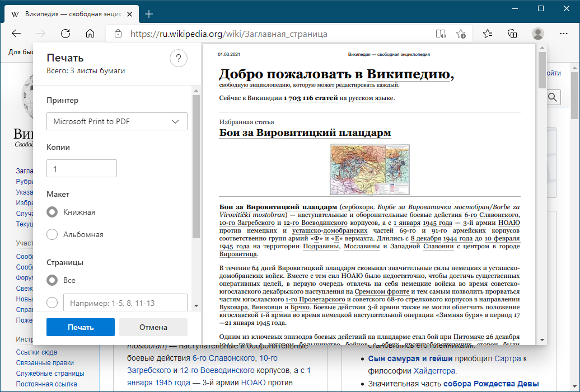Cancel printing with Отмена button
This screenshot has width=580, height=392.
[x=153, y=327]
